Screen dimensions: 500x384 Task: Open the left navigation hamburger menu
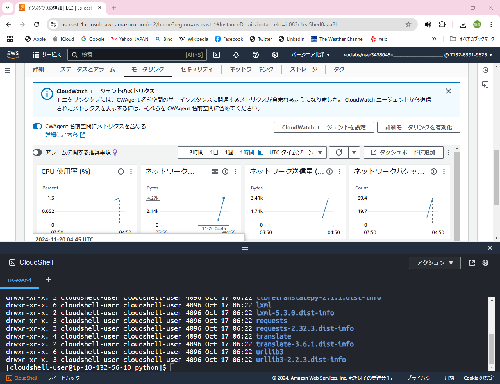(x=7, y=71)
